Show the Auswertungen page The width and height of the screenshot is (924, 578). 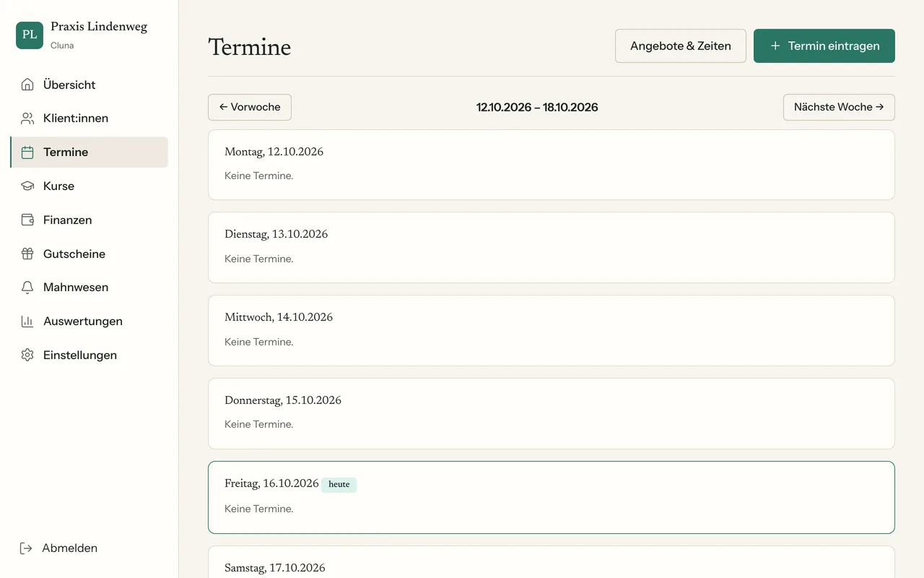pyautogui.click(x=90, y=322)
